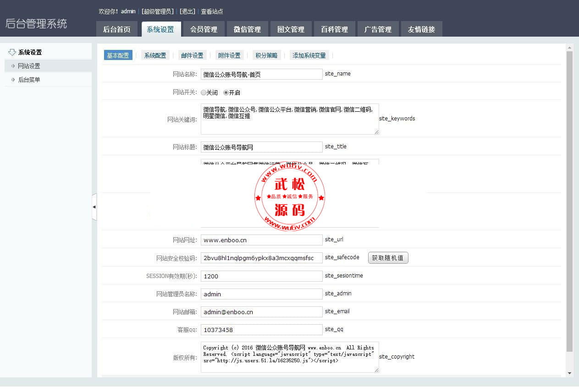Click the site_url variable label
579x392 pixels.
coord(334,240)
